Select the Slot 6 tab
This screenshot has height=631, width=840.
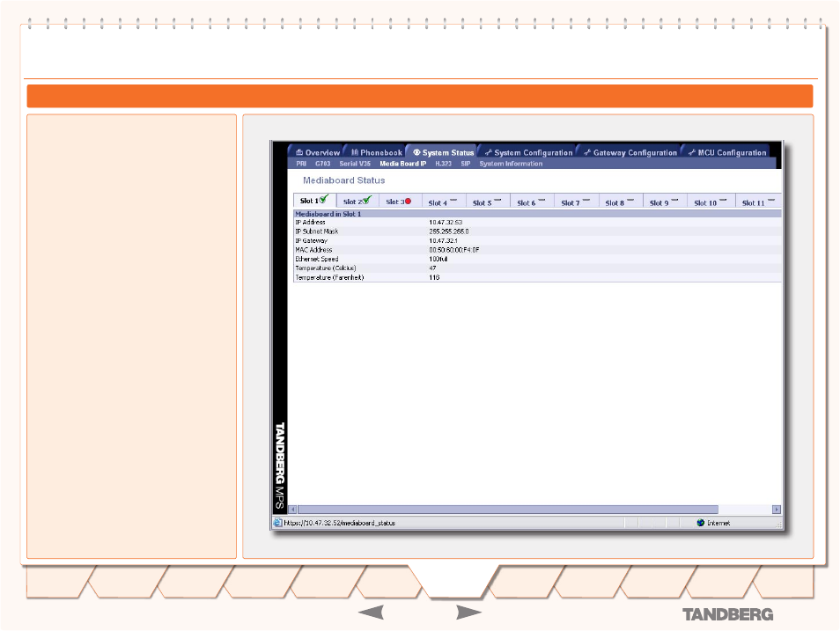coord(532,202)
